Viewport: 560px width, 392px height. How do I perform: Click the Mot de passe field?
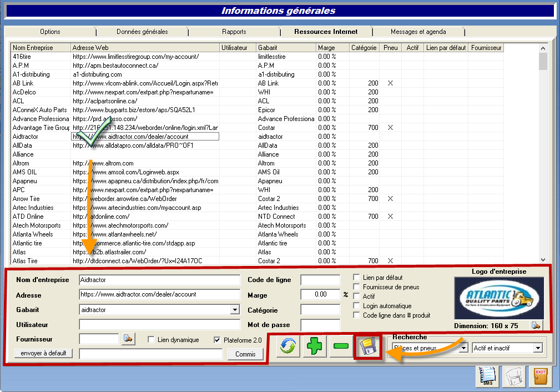[320, 325]
